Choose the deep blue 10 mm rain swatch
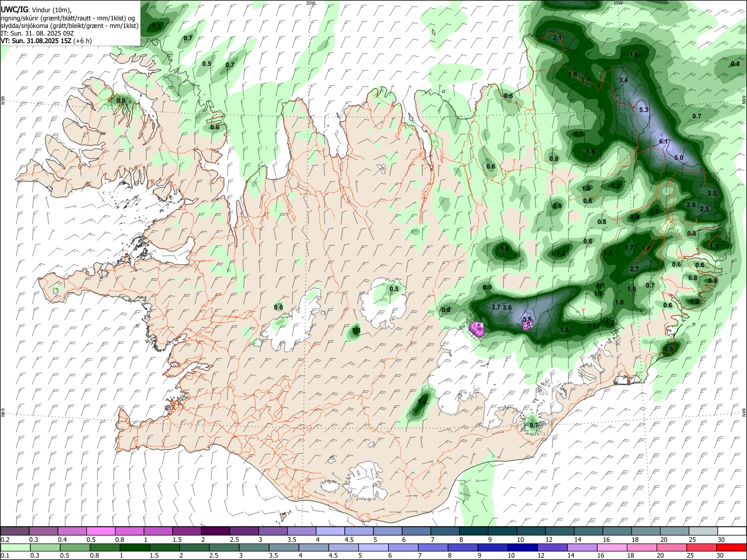Screen dimensions: 747x560 click(522, 547)
